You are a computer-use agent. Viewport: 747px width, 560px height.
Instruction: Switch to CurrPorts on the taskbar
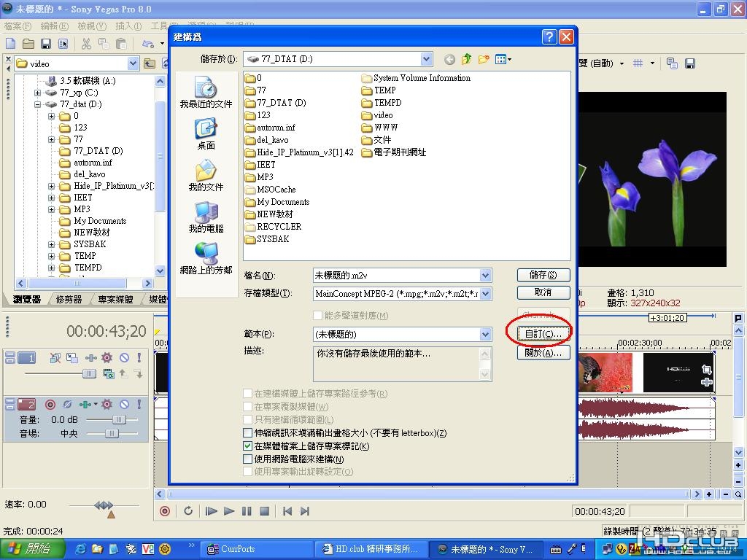[x=256, y=549]
